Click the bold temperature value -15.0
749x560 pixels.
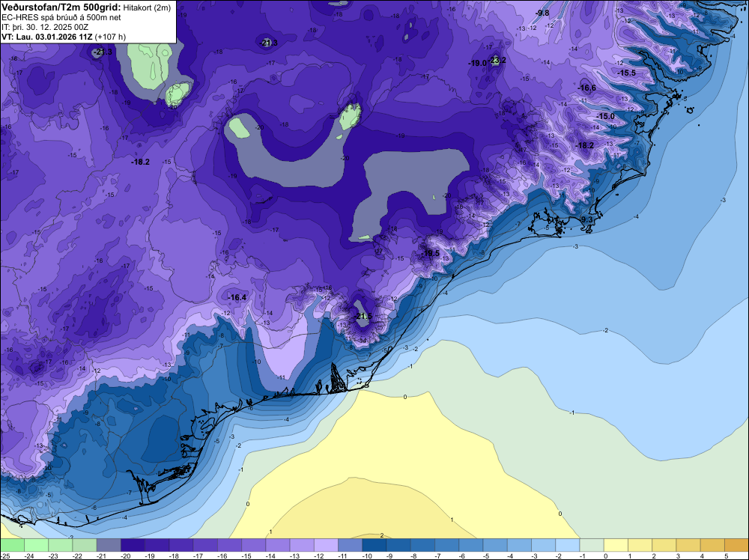pos(605,117)
